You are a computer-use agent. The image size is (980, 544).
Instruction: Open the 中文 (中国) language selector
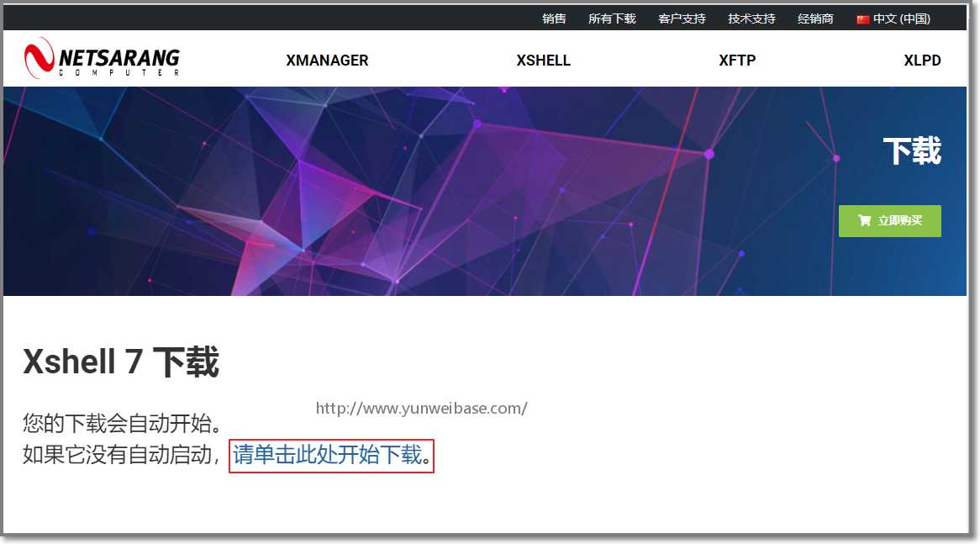click(893, 18)
